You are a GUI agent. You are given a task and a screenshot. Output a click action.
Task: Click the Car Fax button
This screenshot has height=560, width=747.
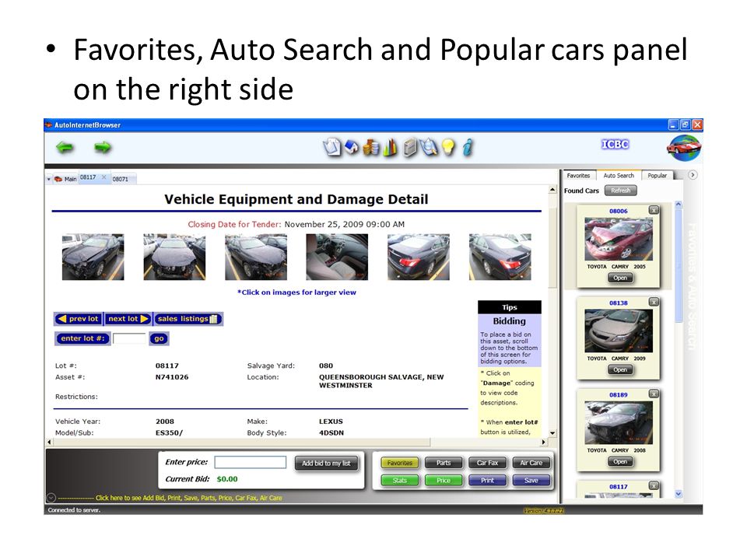pos(487,463)
